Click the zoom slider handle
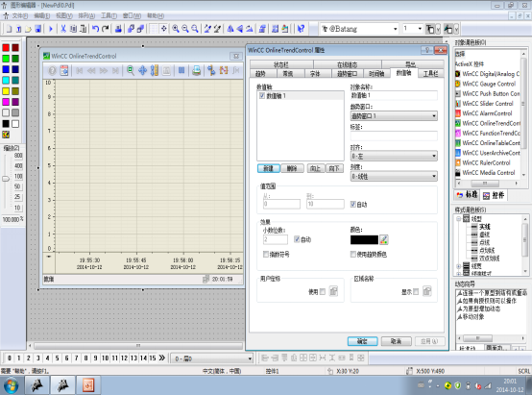This screenshot has height=395, width=532. pyautogui.click(x=6, y=179)
